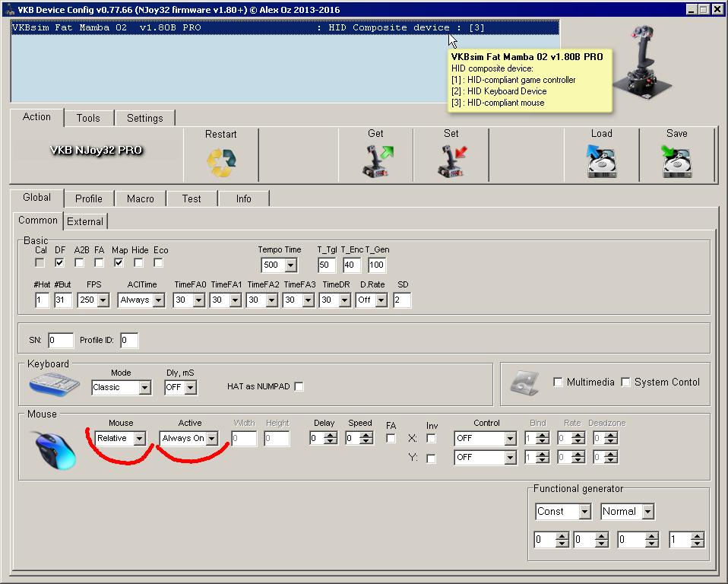Enable the Eco checkbox
Screen dimensions: 728x584
tap(158, 263)
